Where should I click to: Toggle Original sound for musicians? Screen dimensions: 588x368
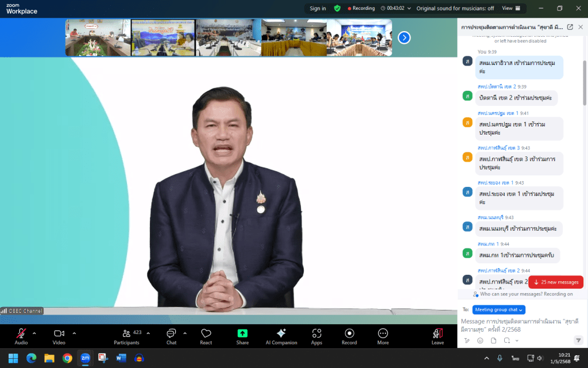click(x=455, y=8)
